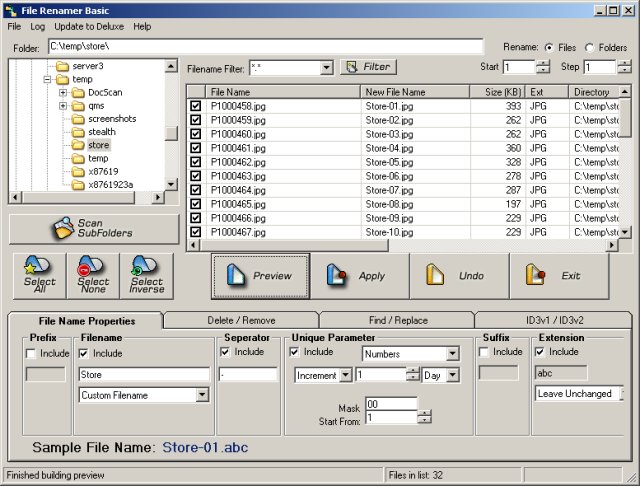Click the folder tree vertical scrollbar thumb

point(171,133)
